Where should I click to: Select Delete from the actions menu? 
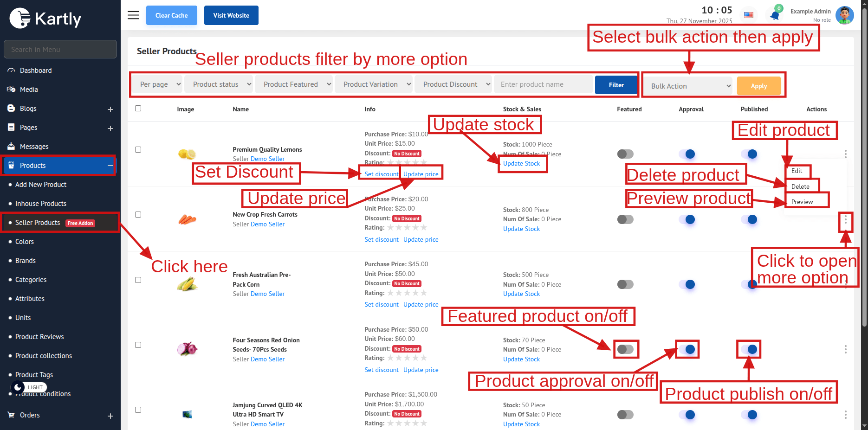800,186
